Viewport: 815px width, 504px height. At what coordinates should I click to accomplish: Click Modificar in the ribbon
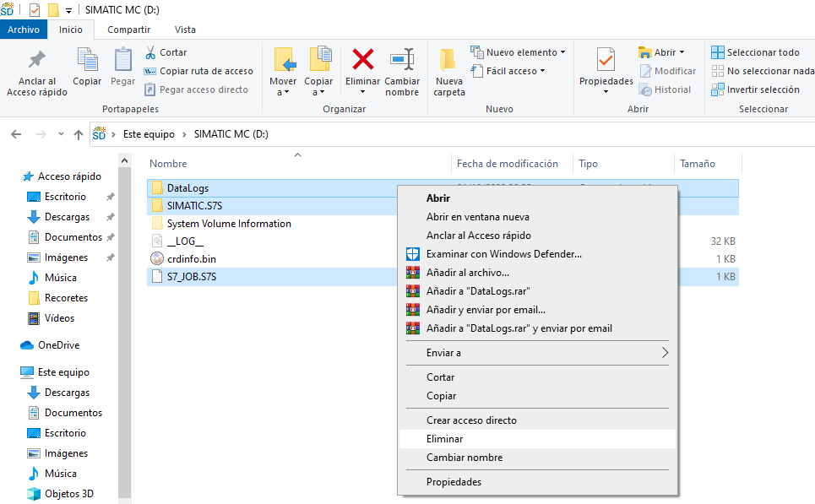(x=667, y=71)
